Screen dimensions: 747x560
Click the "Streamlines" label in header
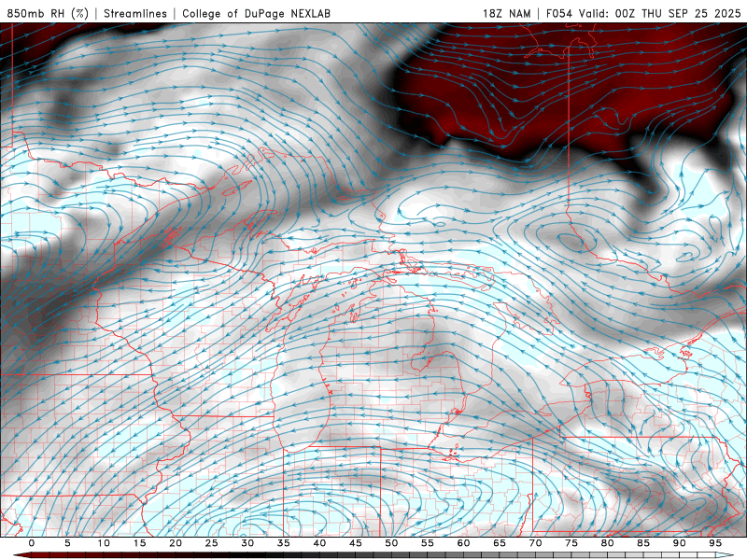[135, 13]
